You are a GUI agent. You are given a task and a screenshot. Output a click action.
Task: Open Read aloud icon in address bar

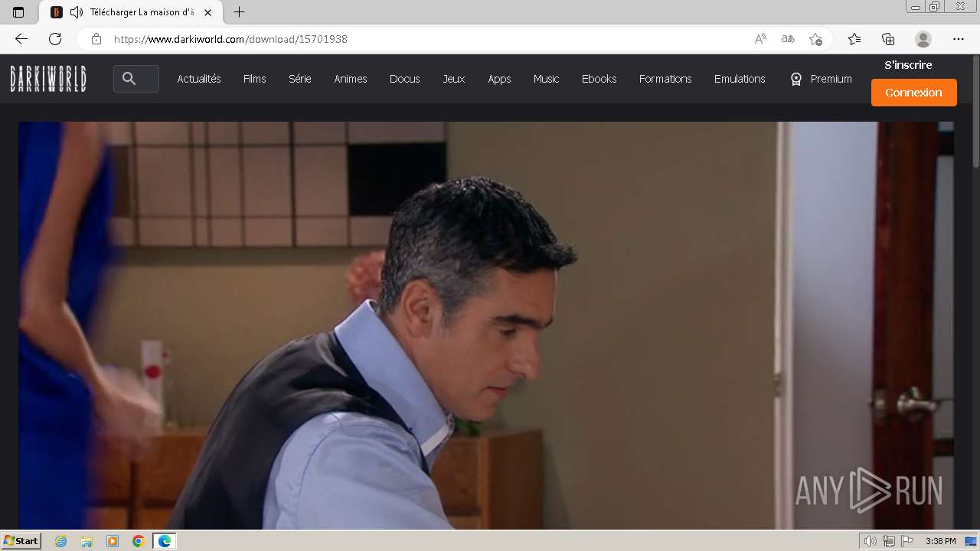tap(760, 39)
